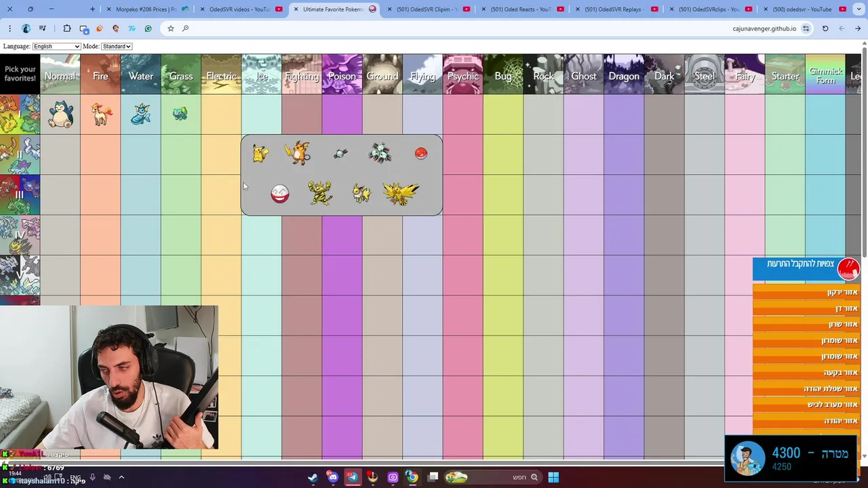Click the Bug type header
868x488 pixels.
pyautogui.click(x=503, y=75)
